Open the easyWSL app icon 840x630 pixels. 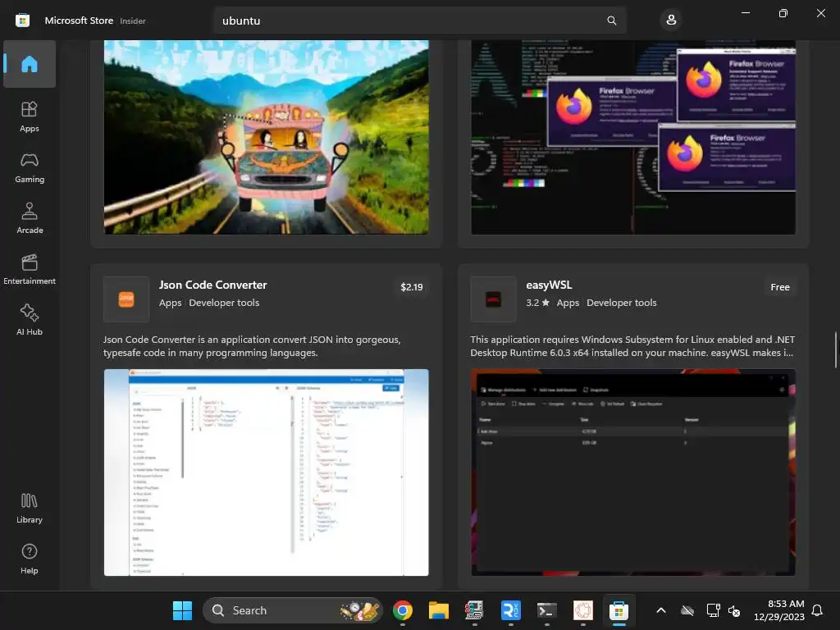[493, 299]
